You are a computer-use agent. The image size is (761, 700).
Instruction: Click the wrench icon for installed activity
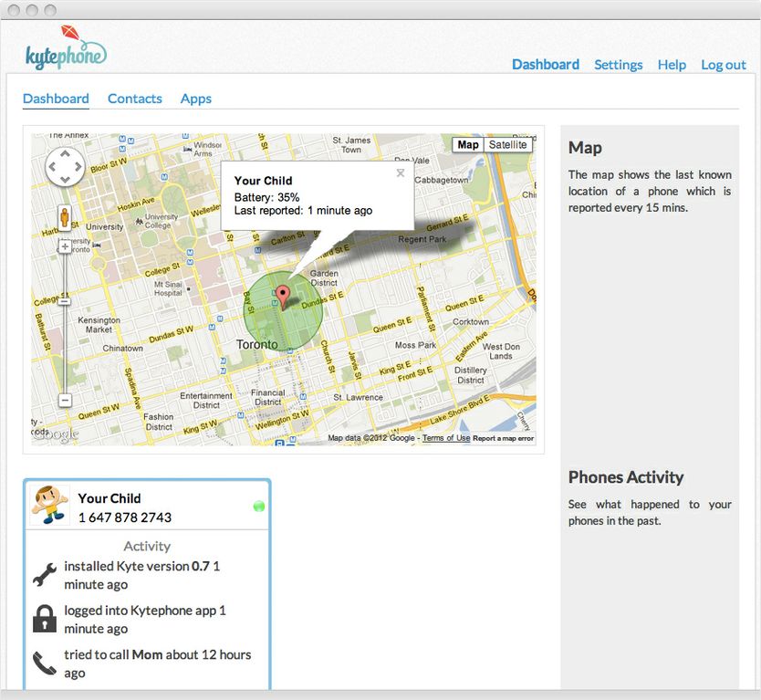[45, 575]
